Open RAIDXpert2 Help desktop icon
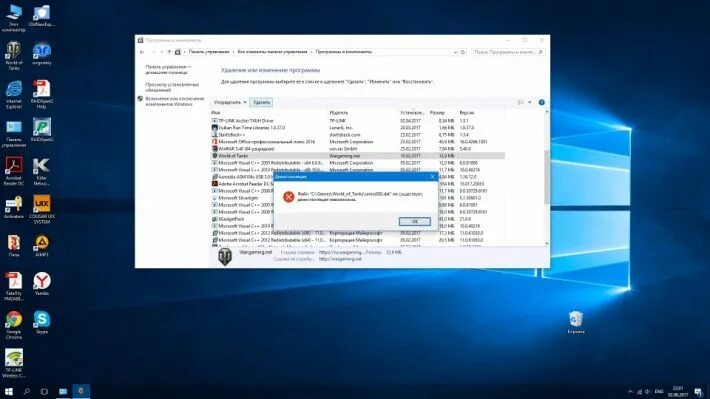 point(42,94)
